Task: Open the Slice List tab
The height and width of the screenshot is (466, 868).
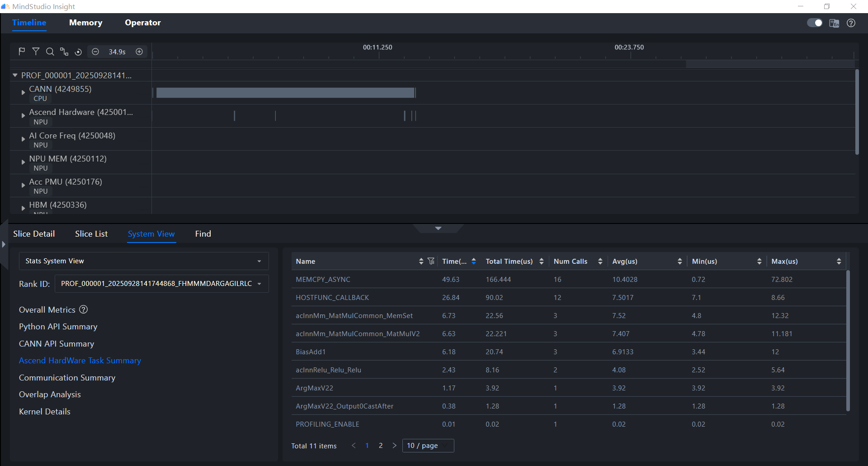Action: coord(91,234)
